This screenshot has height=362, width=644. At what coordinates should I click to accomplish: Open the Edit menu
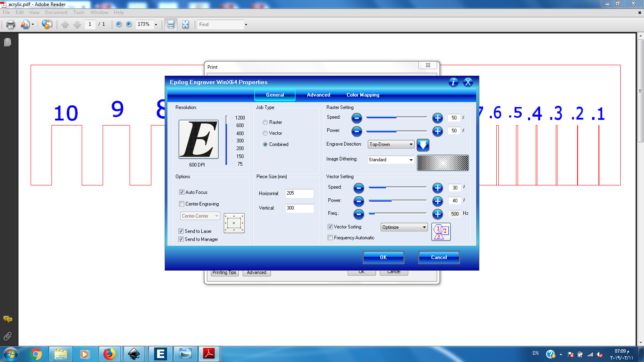20,12
